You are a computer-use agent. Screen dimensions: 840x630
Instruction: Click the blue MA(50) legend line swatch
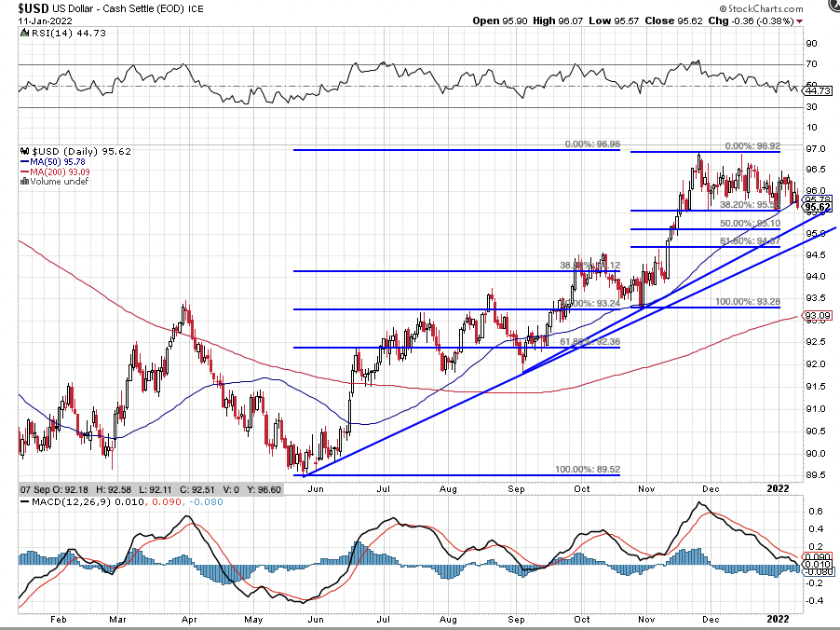tap(24, 161)
